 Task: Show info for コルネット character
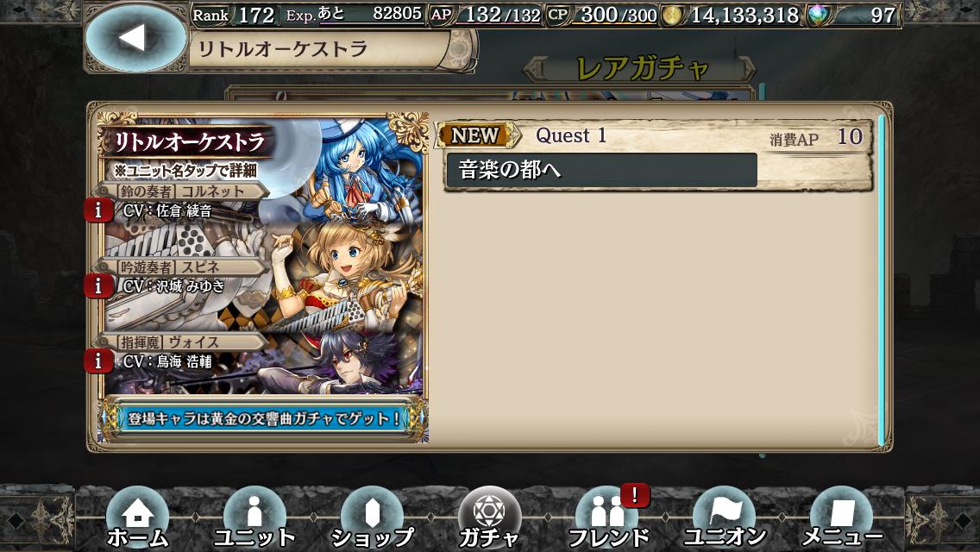point(98,210)
